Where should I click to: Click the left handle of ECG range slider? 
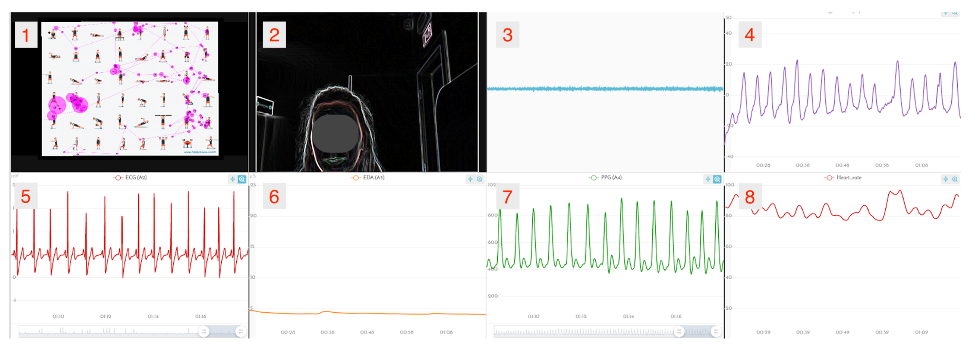pos(204,332)
